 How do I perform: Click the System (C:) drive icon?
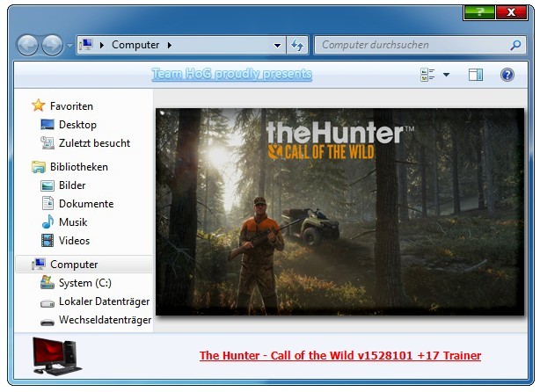47,282
